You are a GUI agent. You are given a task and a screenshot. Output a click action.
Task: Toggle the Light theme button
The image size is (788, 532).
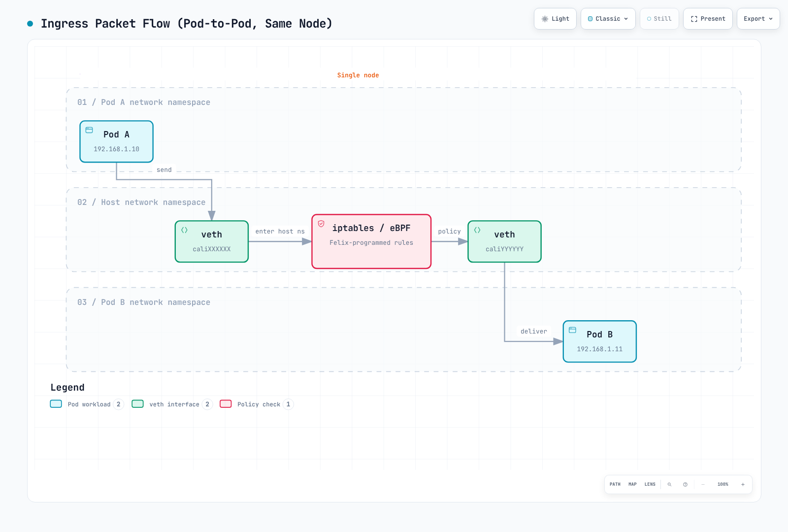point(555,19)
